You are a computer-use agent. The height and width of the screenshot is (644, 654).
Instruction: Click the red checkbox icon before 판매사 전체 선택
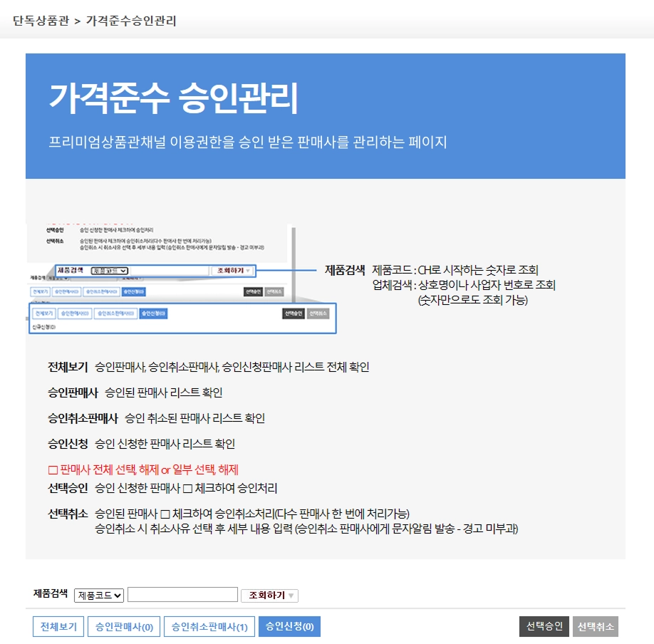click(x=53, y=470)
